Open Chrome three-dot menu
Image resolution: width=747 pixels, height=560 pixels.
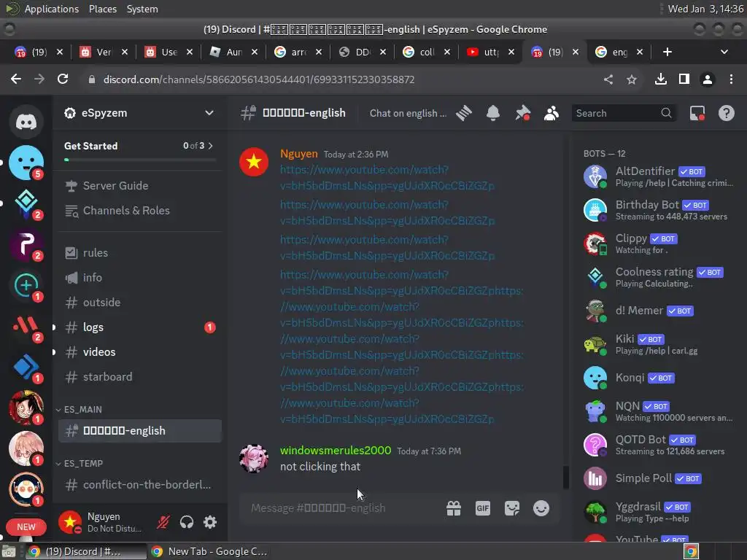(731, 79)
